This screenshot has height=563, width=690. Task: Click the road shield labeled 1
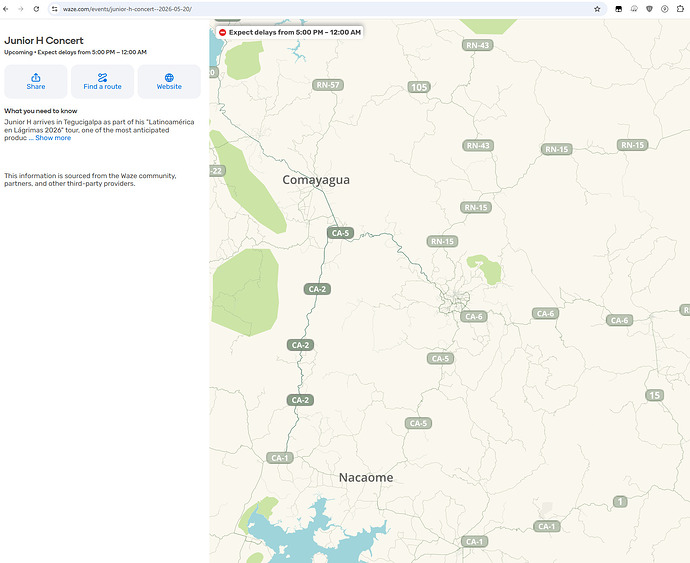tap(620, 501)
